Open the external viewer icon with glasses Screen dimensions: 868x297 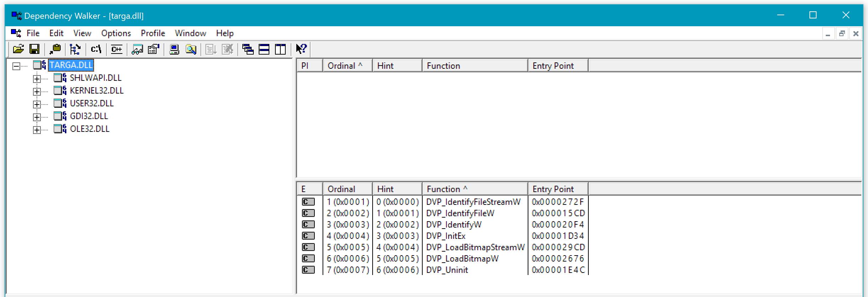coord(137,49)
